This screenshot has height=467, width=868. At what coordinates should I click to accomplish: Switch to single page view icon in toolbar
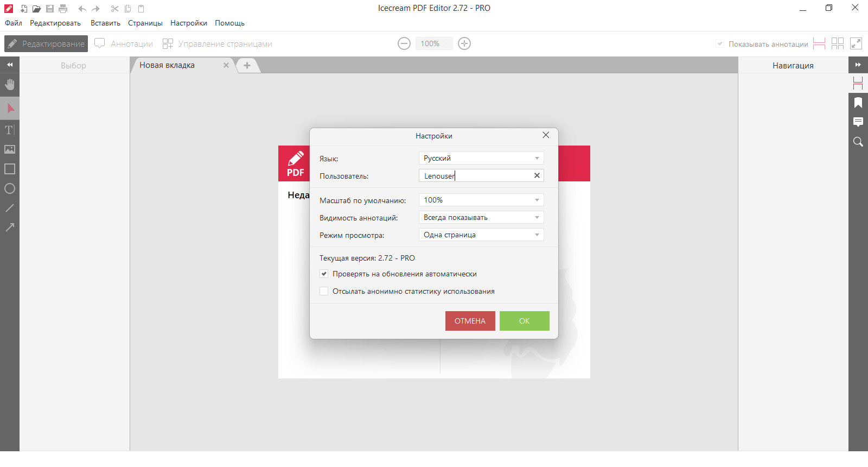[x=819, y=43]
